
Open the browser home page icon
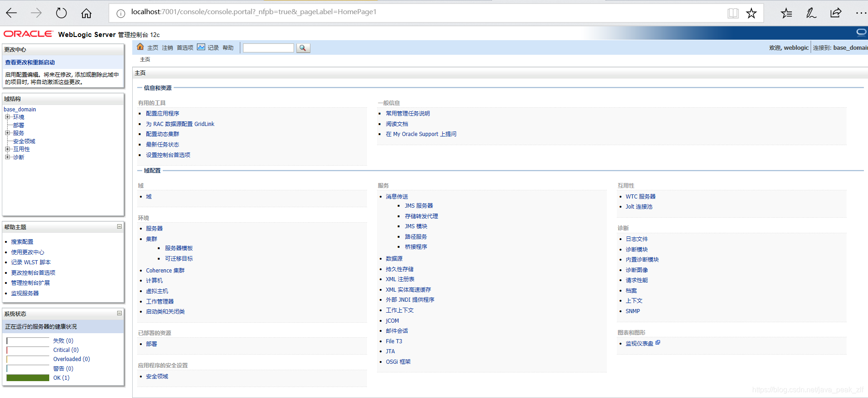click(x=86, y=13)
